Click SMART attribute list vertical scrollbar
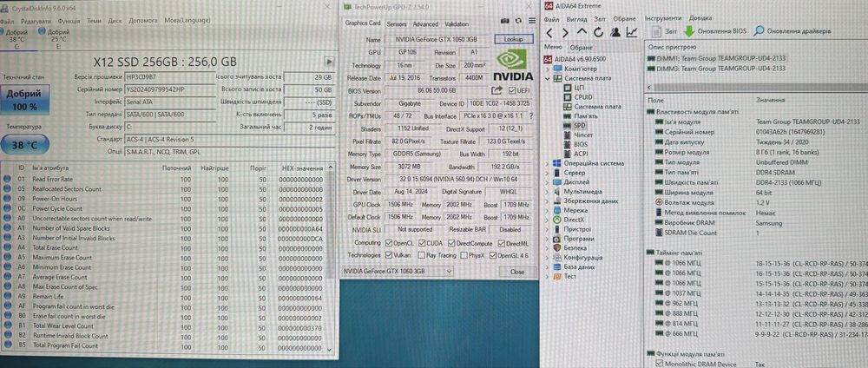 [331, 257]
